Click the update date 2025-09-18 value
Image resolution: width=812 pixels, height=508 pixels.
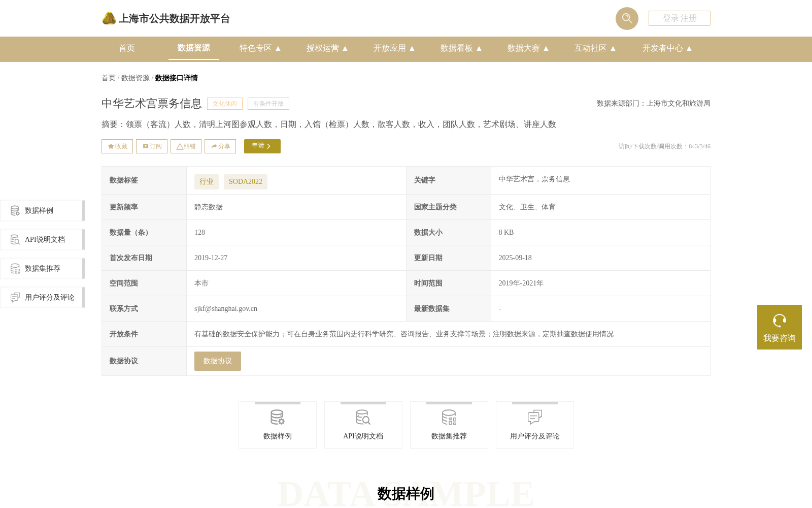pyautogui.click(x=515, y=258)
